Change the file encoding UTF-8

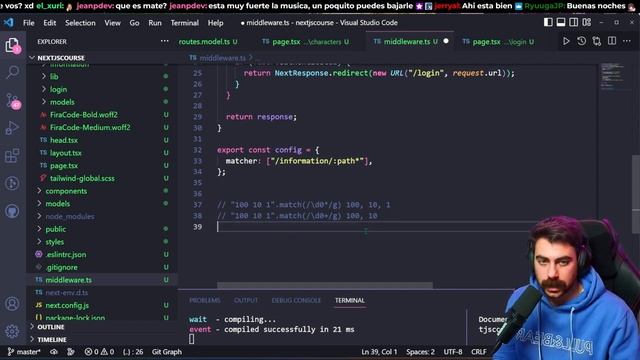pos(453,351)
